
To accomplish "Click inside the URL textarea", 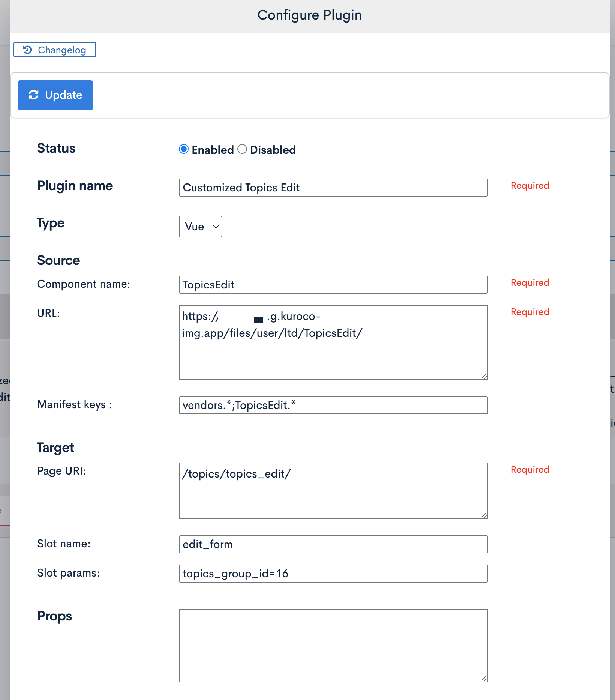I will pyautogui.click(x=333, y=341).
